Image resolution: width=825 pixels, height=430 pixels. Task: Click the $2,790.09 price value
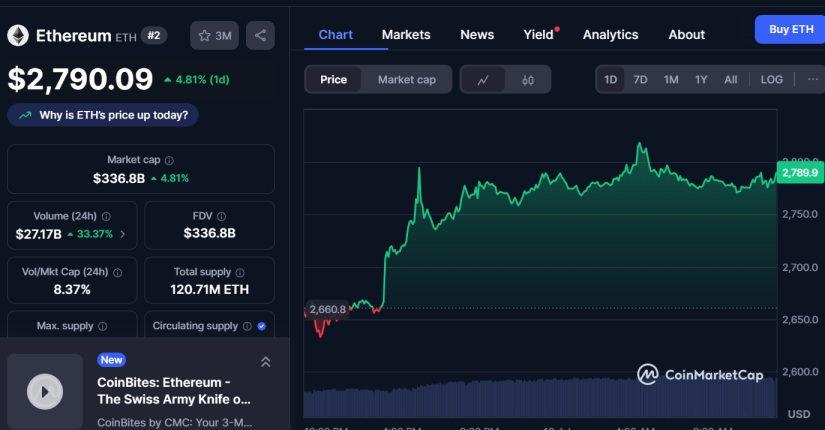coord(80,79)
